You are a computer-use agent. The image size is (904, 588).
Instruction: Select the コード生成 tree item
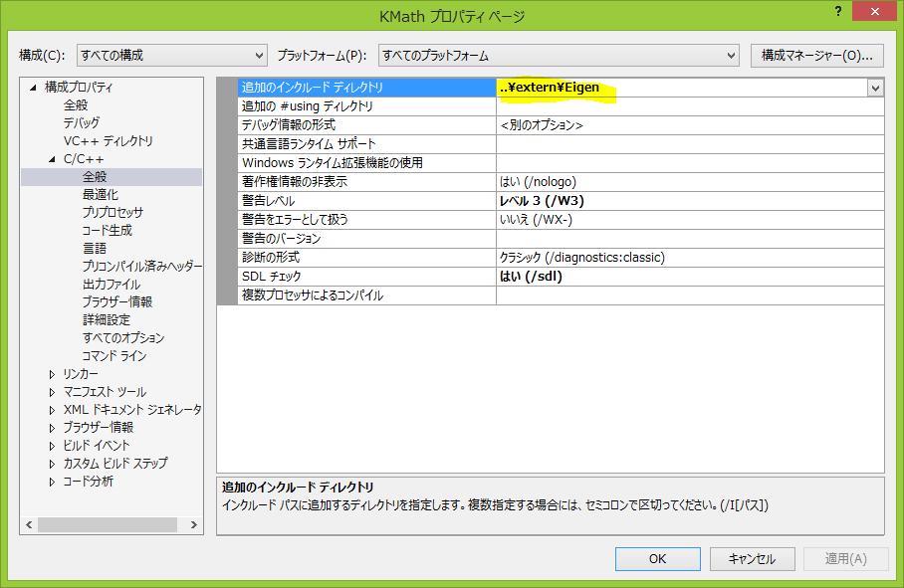tap(108, 231)
